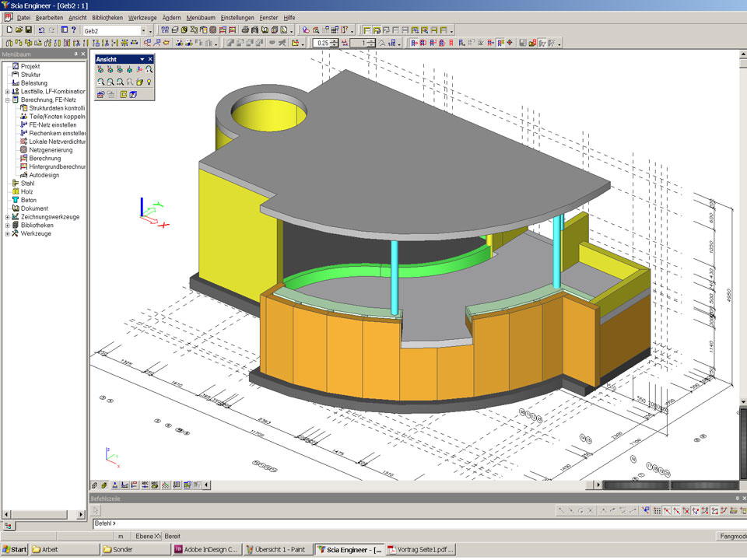Viewport: 747px width, 560px height.
Task: Collapse the Berechnung, FE-Netz tree node
Action: 7,100
